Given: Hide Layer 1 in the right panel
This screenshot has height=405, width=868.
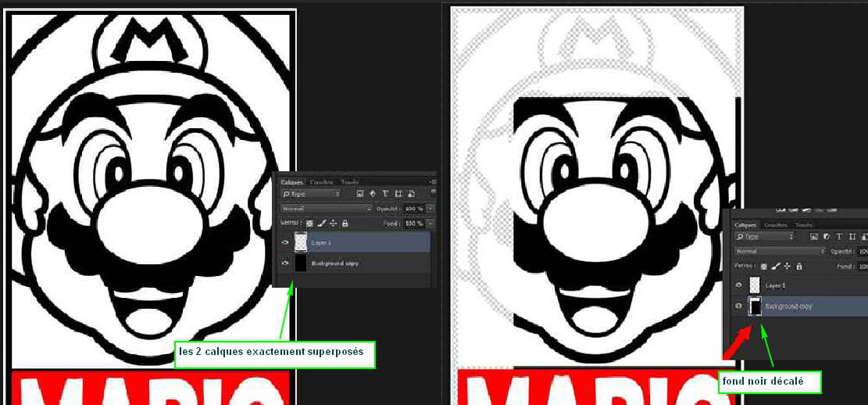Looking at the screenshot, I should pyautogui.click(x=739, y=285).
